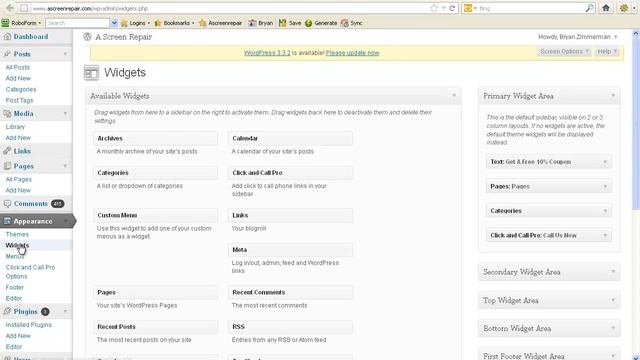Collapse the Pages menu arrow

coord(65,166)
